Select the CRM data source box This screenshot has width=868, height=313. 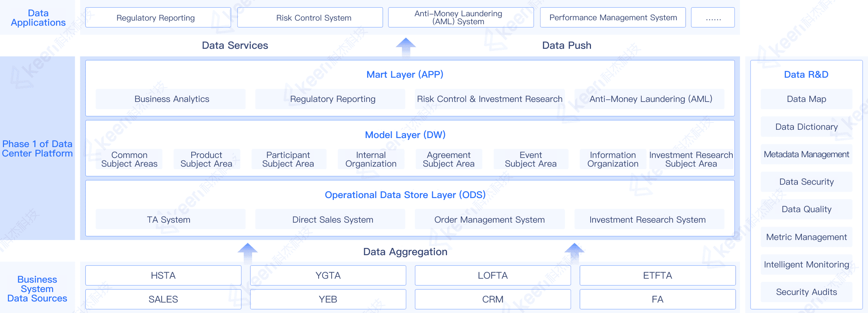(493, 299)
